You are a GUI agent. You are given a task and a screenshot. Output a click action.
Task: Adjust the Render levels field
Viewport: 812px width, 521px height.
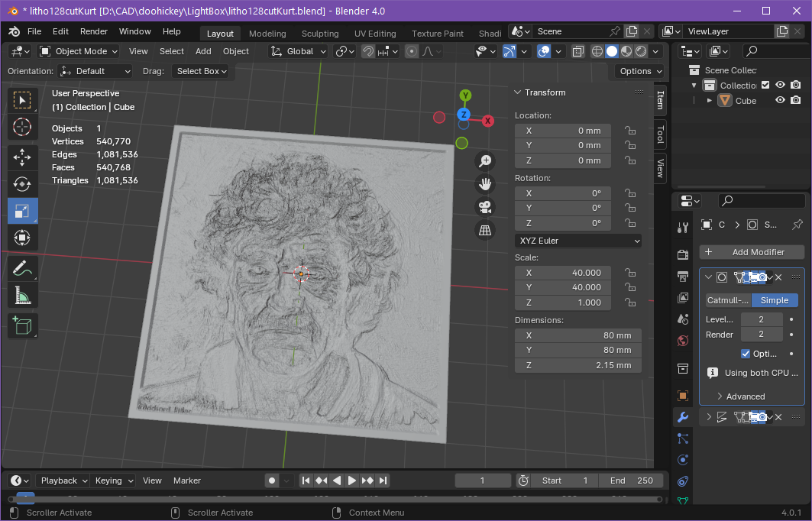pyautogui.click(x=762, y=335)
